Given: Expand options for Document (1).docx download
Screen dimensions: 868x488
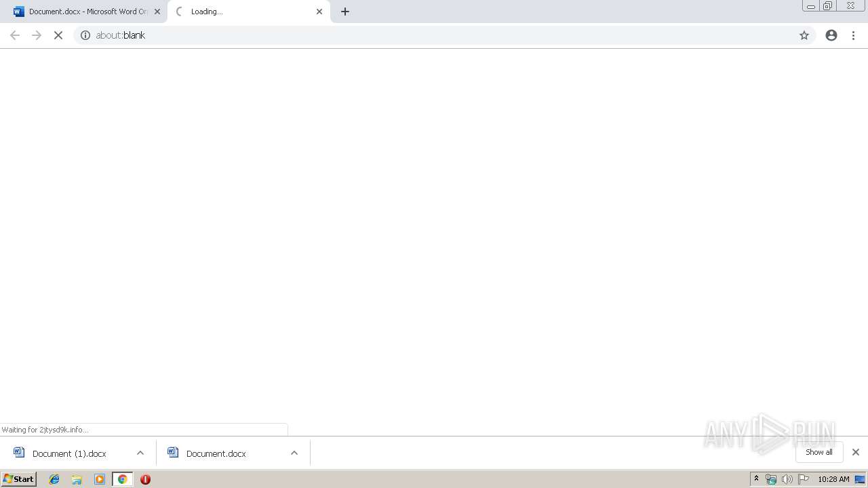Looking at the screenshot, I should click(x=140, y=453).
